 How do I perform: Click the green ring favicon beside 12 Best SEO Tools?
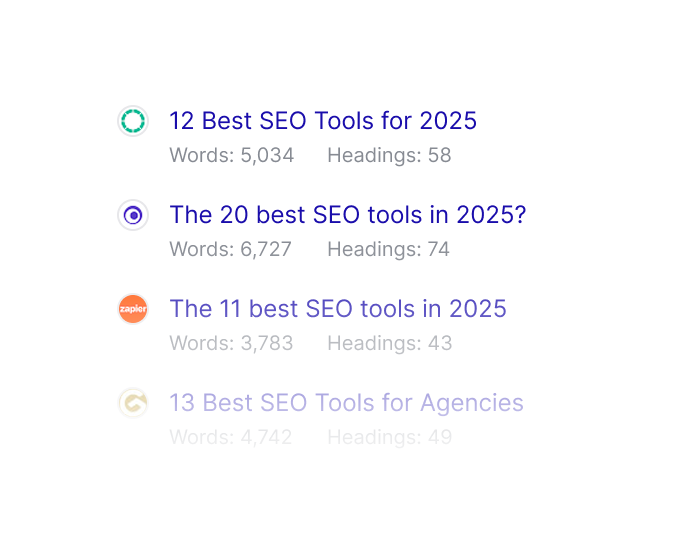coord(133,122)
